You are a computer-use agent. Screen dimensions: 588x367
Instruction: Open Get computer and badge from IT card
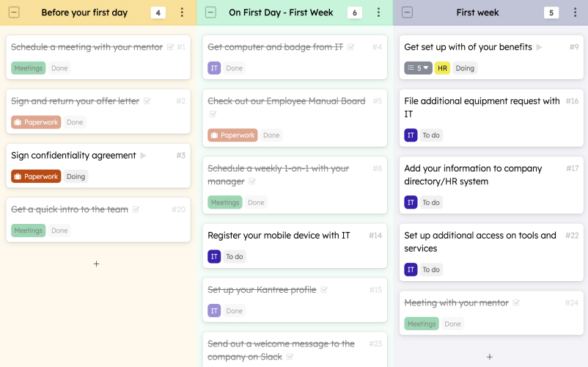[275, 47]
